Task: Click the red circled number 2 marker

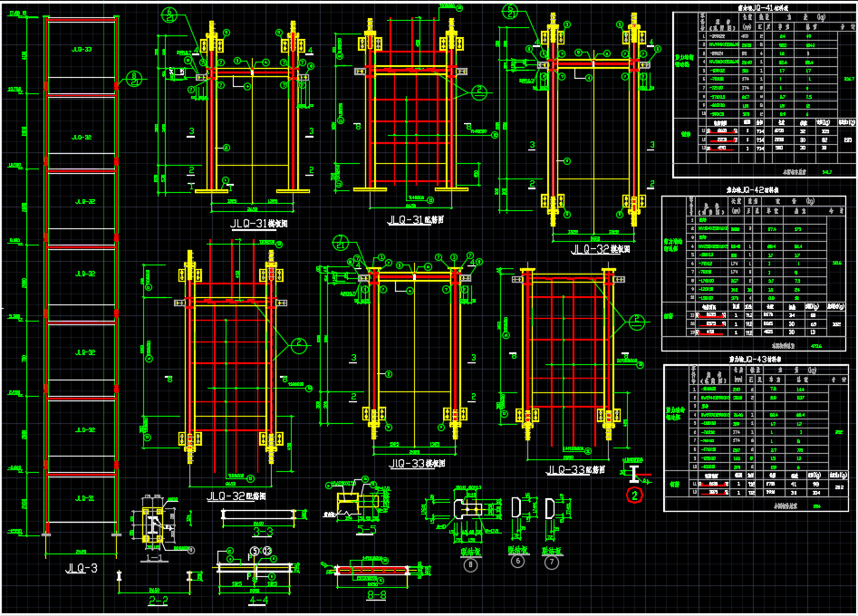Action: point(635,495)
